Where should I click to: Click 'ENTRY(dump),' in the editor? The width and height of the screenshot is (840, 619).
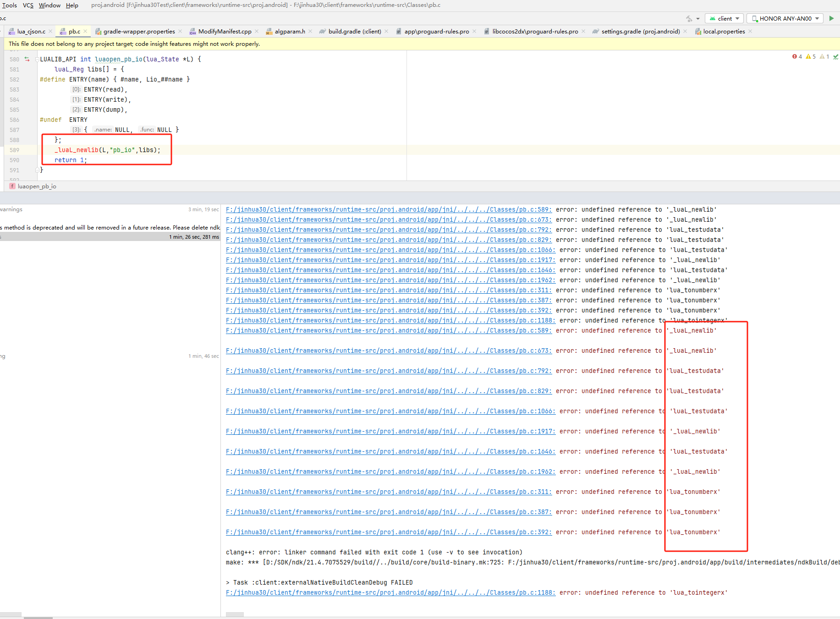click(x=105, y=110)
